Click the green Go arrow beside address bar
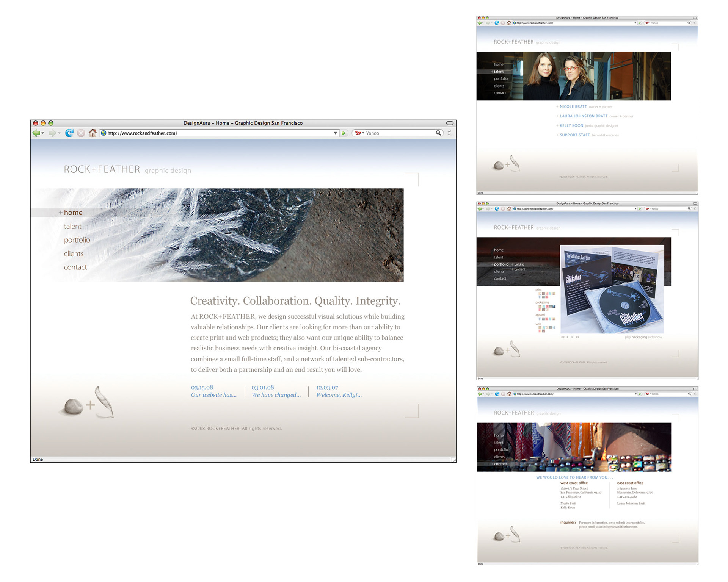The width and height of the screenshot is (728, 582). (344, 133)
